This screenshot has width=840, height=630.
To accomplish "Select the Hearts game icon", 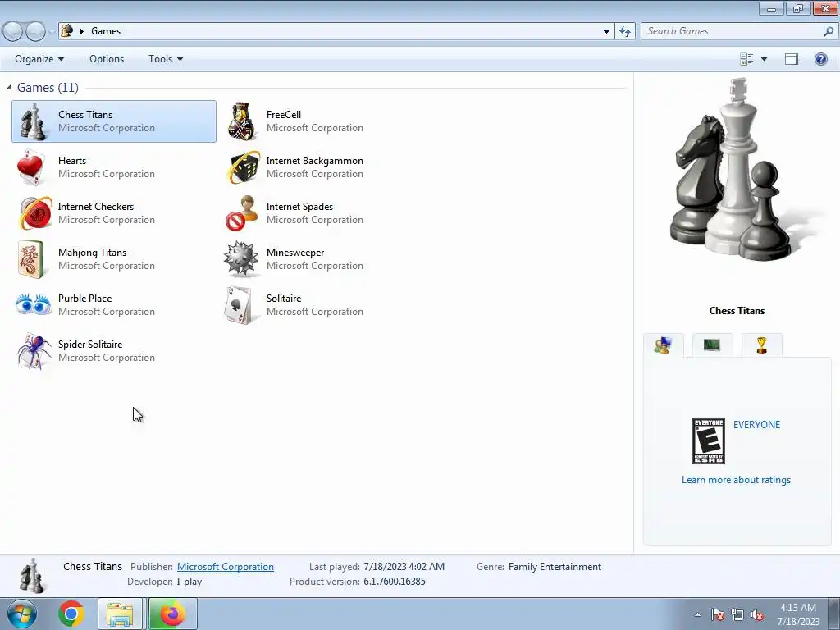I will coord(30,167).
